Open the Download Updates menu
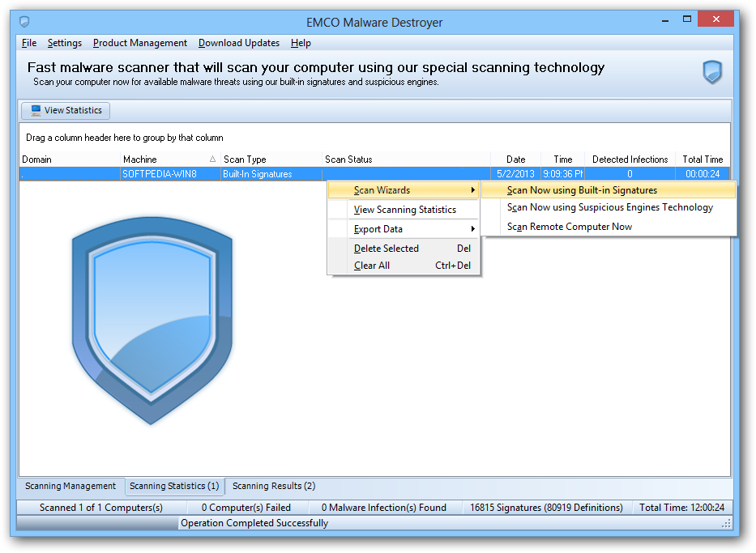 (x=239, y=43)
